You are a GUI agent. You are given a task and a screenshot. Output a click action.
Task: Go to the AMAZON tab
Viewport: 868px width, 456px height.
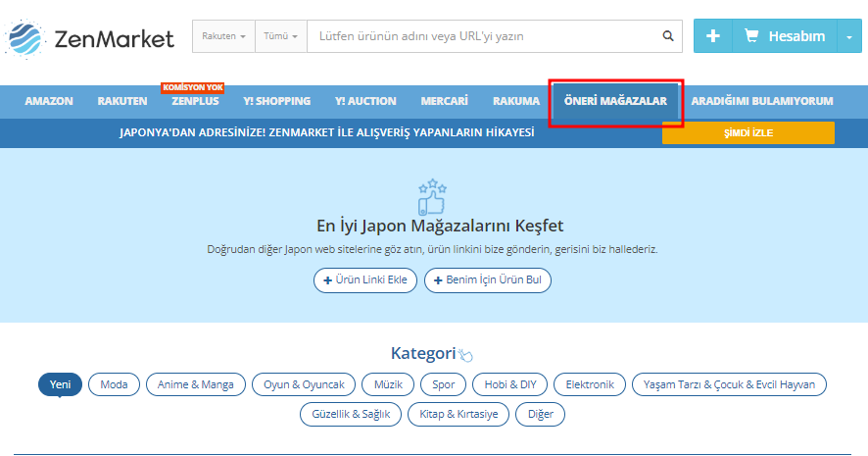coord(49,101)
